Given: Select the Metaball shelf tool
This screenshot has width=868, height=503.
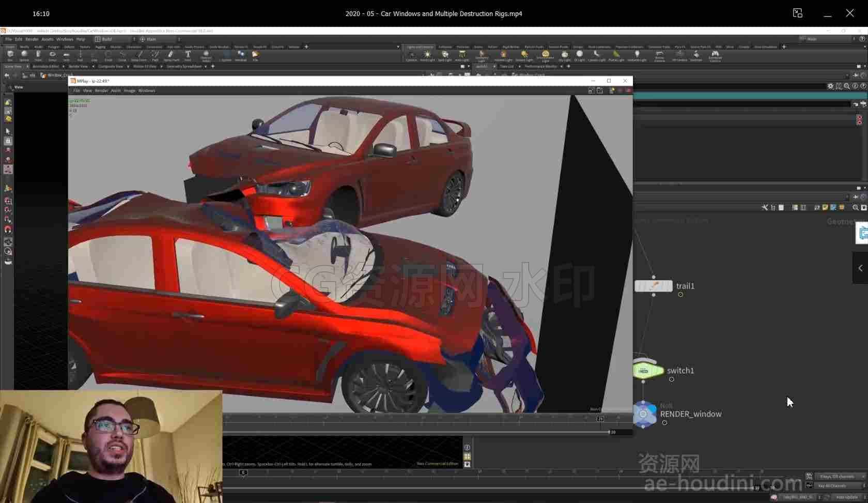Looking at the screenshot, I should (x=241, y=55).
